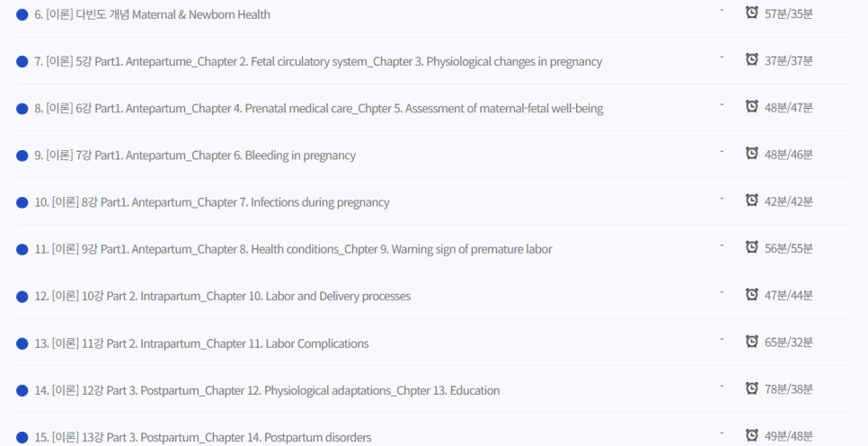Open lecture 10 Infections during pregnancy
The height and width of the screenshot is (446, 868).
[x=212, y=202]
